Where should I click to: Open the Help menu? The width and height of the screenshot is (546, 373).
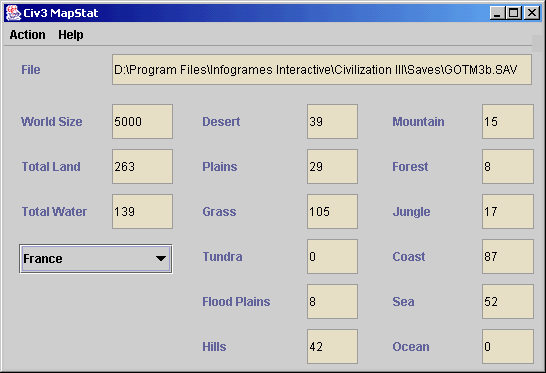click(71, 35)
